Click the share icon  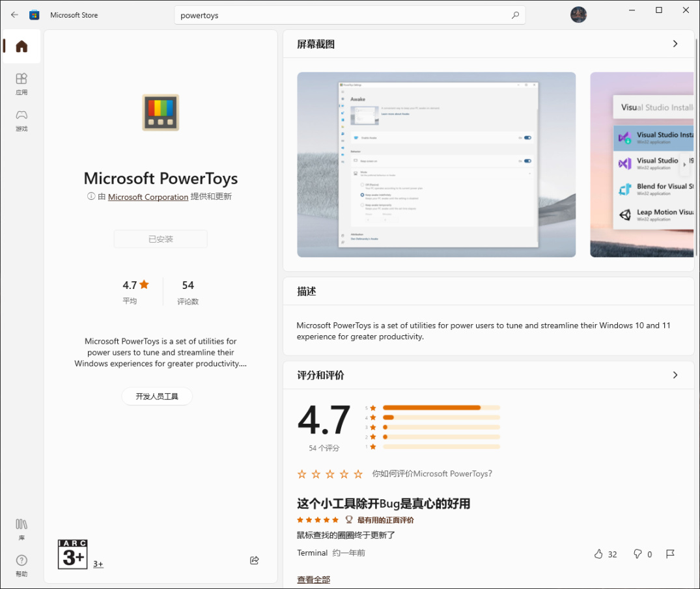(x=255, y=560)
